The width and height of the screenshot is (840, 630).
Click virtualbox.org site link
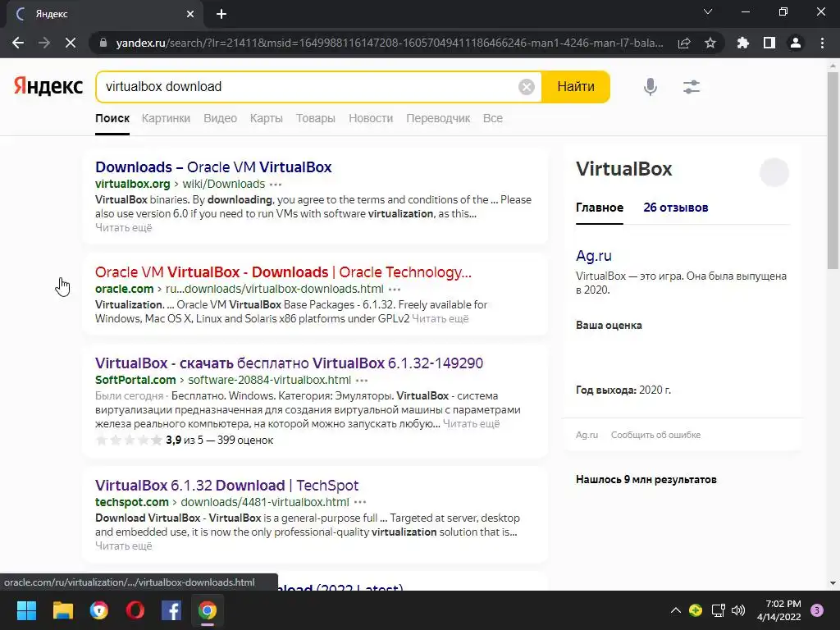[x=132, y=185]
